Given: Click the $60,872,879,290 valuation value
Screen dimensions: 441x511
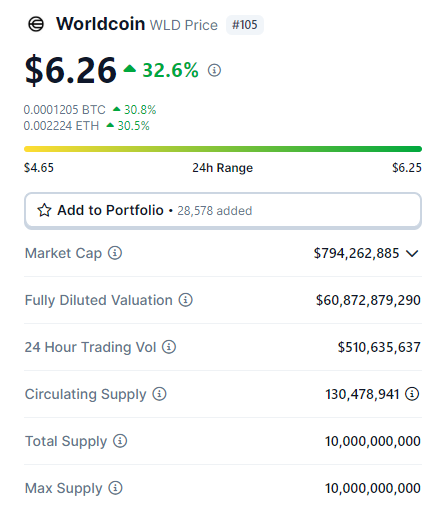Looking at the screenshot, I should pos(368,300).
